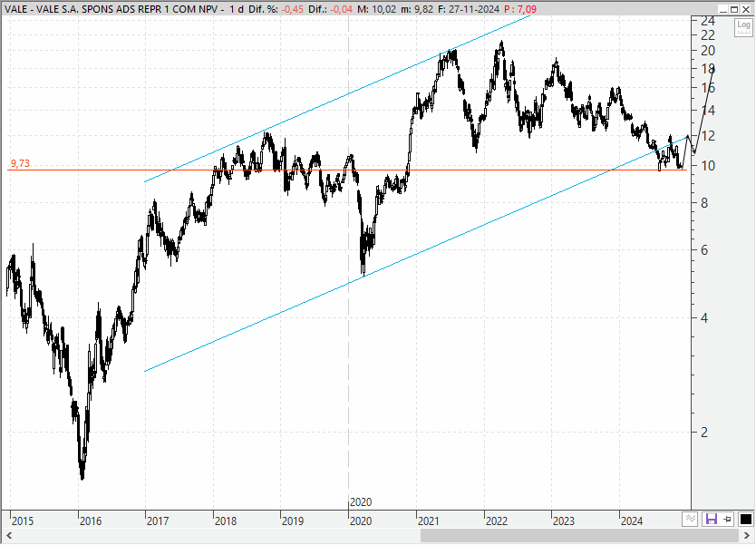Click the 2016 year label on the time axis

click(91, 521)
